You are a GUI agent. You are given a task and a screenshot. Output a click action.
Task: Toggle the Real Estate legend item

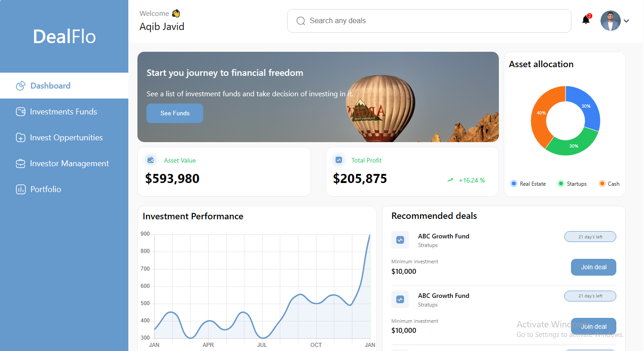528,184
